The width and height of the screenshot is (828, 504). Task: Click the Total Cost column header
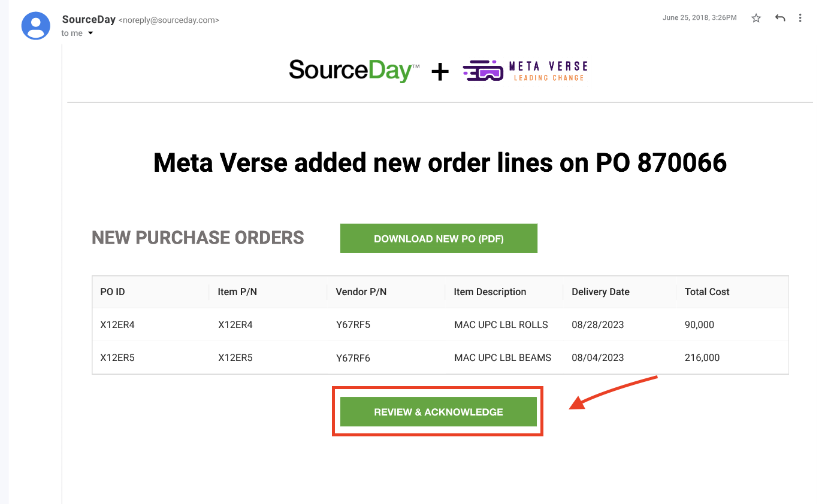point(707,292)
